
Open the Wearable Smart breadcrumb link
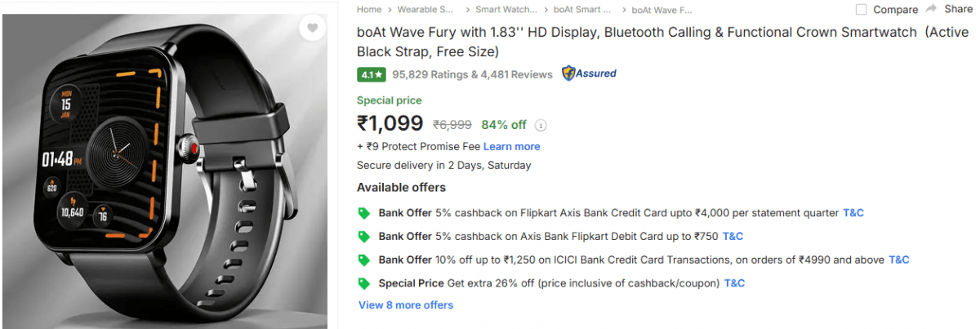425,10
